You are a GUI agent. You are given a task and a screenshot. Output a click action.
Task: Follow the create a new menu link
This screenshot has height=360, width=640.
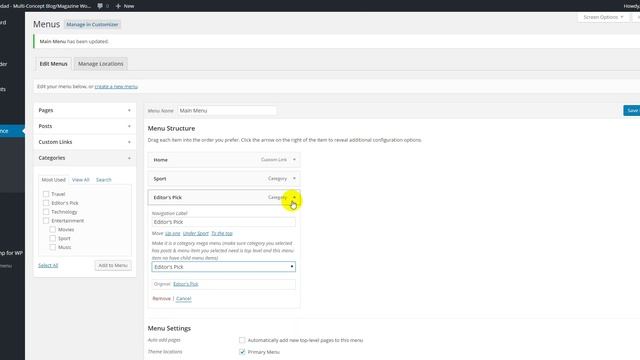pyautogui.click(x=116, y=87)
